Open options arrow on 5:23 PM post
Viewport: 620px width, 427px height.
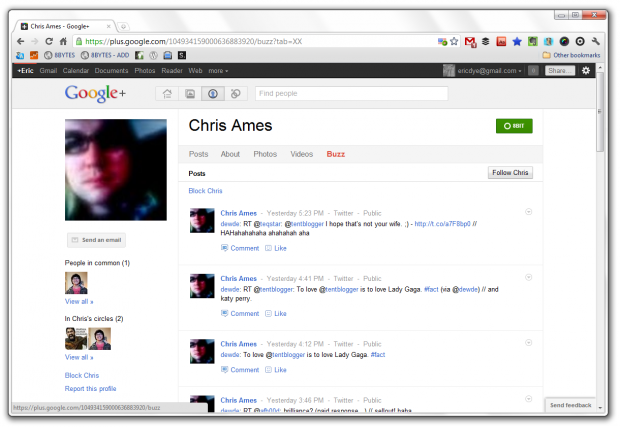[528, 212]
